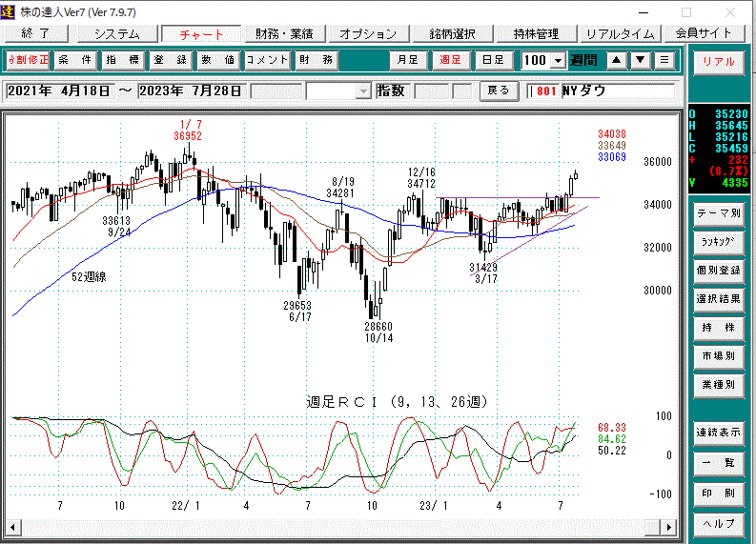756x544 pixels.
Task: Click the down arrow period button
Action: 641,60
